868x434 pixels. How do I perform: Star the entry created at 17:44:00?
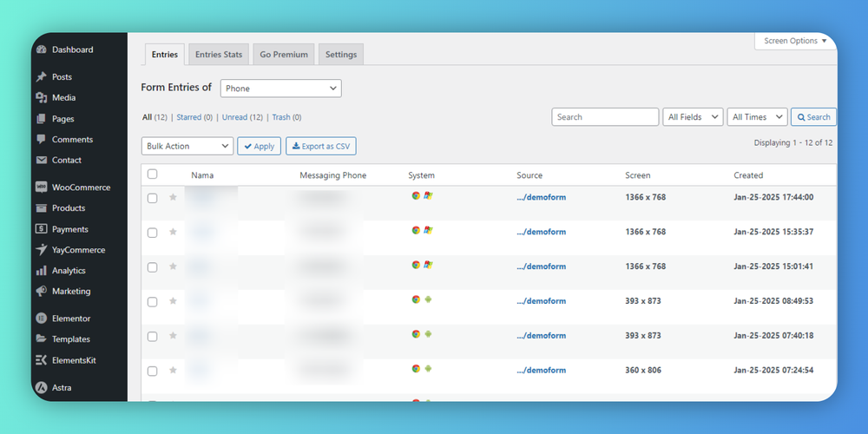point(173,197)
